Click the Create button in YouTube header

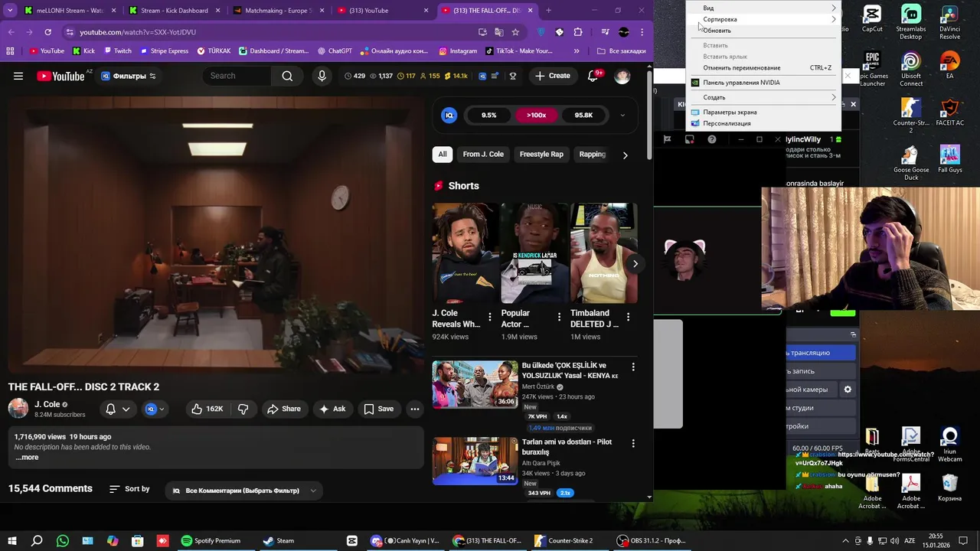(x=553, y=76)
